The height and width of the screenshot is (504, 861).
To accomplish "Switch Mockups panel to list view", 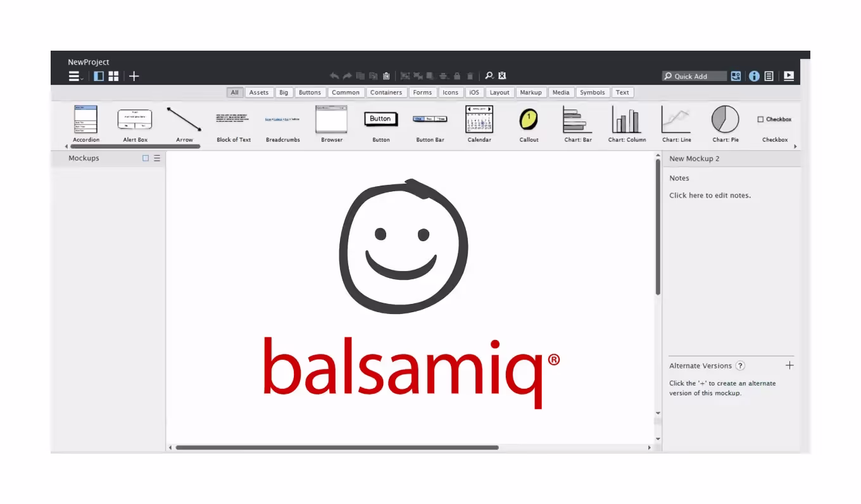I will click(157, 158).
